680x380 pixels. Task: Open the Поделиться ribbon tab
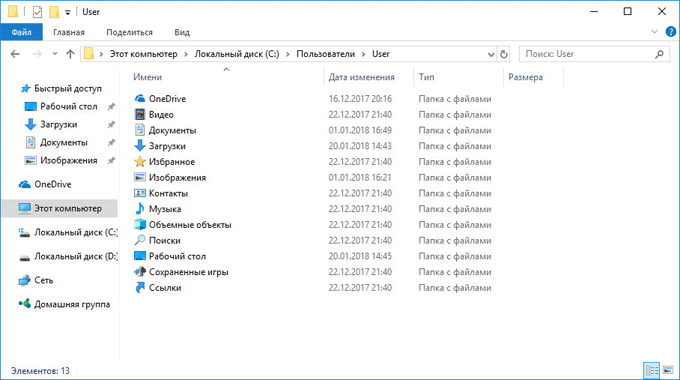129,32
